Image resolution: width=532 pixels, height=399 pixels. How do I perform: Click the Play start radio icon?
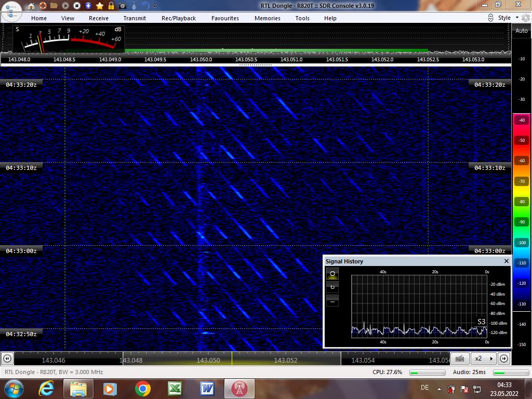pyautogui.click(x=65, y=5)
